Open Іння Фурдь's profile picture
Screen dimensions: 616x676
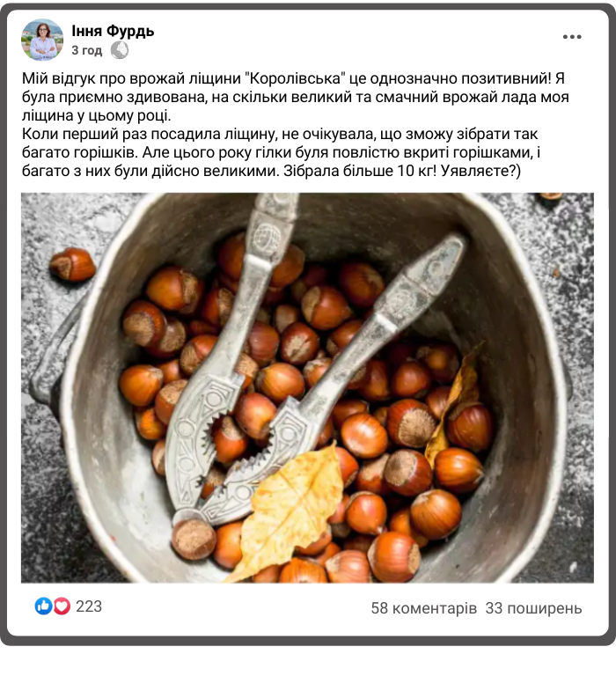42,40
